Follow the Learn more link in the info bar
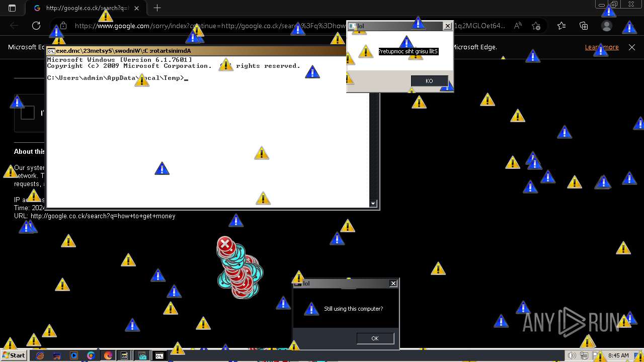The width and height of the screenshot is (644, 362). click(x=602, y=47)
